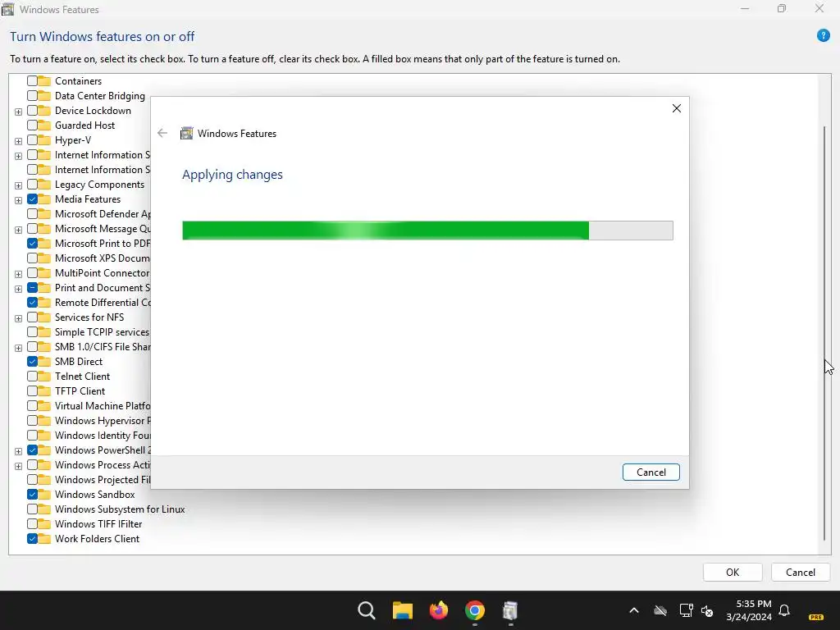Select the Windows TIFF IFilter label
Screen dimensions: 840x630
(x=98, y=524)
